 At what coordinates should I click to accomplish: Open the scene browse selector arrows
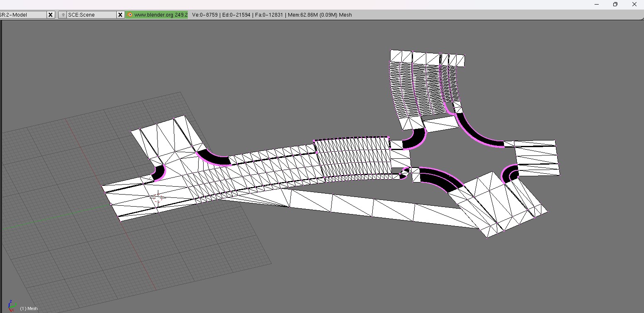pyautogui.click(x=63, y=15)
